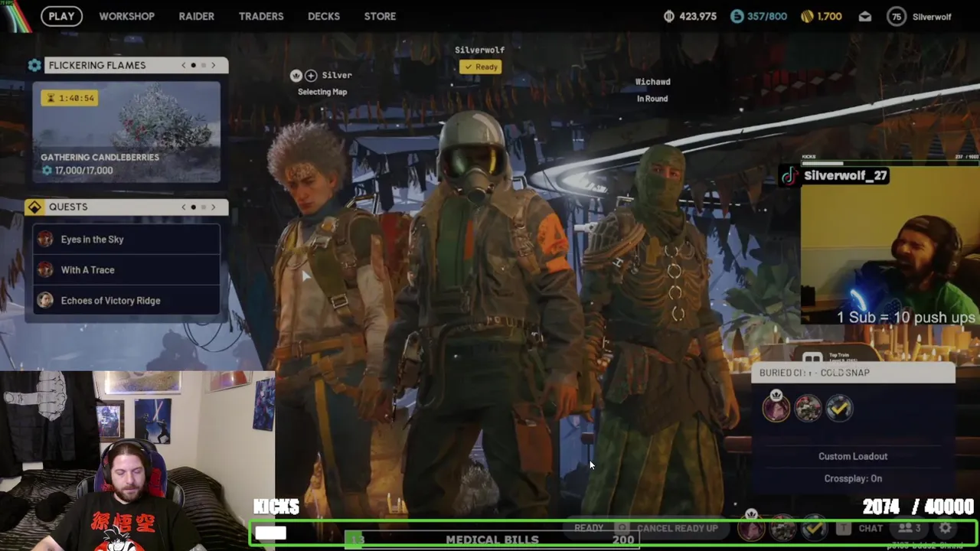The width and height of the screenshot is (980, 551).
Task: Select the first Quests page dot
Action: pyautogui.click(x=194, y=207)
